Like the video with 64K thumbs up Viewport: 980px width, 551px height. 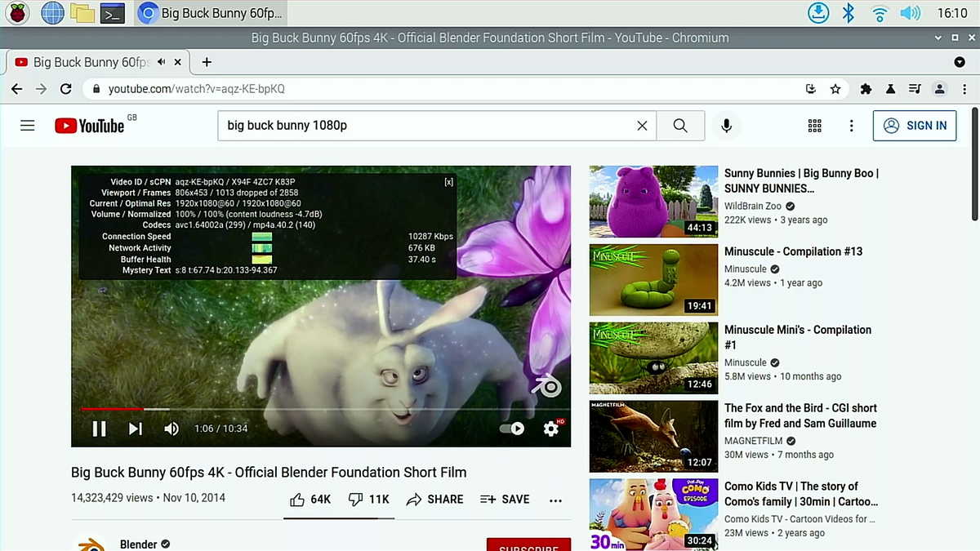(x=310, y=500)
